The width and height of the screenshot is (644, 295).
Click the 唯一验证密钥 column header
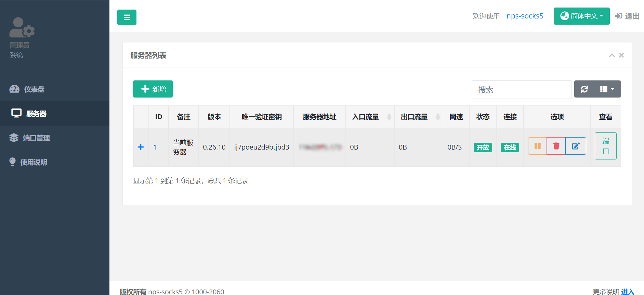262,117
